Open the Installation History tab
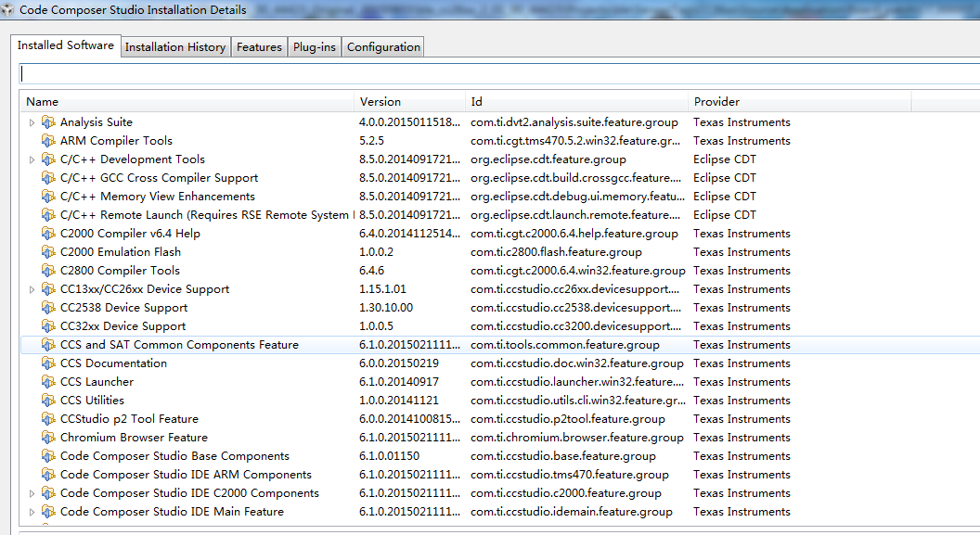The image size is (980, 535). [175, 46]
